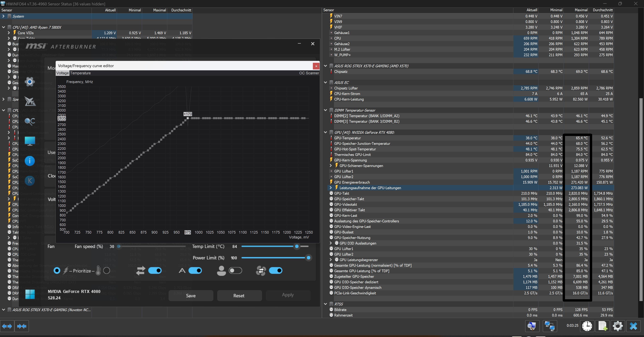
Task: Select prioritize power radio button
Action: [x=57, y=270]
